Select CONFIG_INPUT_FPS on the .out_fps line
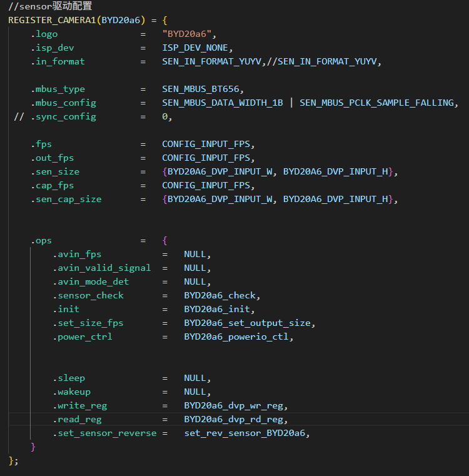Screen dimensions: 469x476 click(x=206, y=158)
